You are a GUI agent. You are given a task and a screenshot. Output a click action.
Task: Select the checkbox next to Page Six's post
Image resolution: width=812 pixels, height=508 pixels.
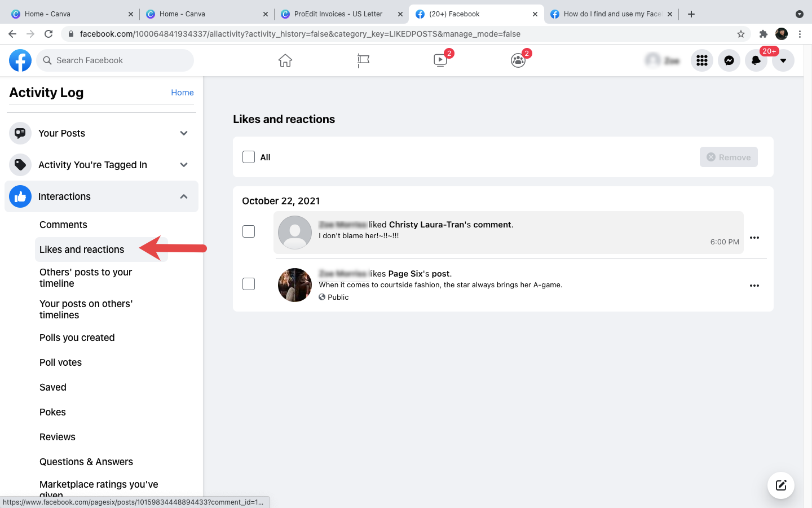248,284
